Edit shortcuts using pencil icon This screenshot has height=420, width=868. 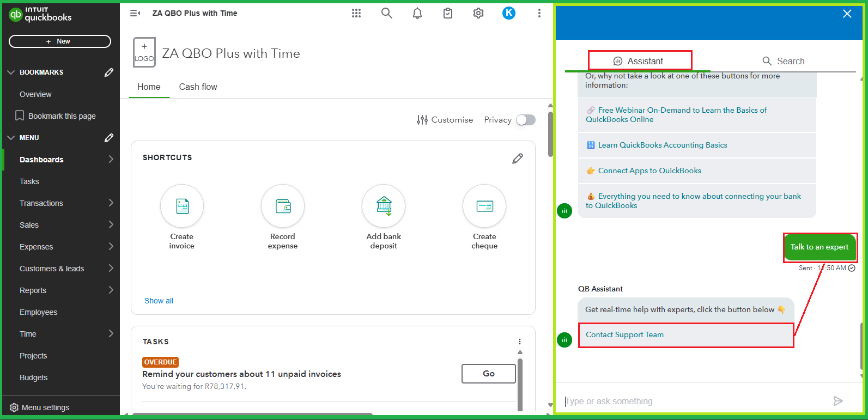(518, 159)
